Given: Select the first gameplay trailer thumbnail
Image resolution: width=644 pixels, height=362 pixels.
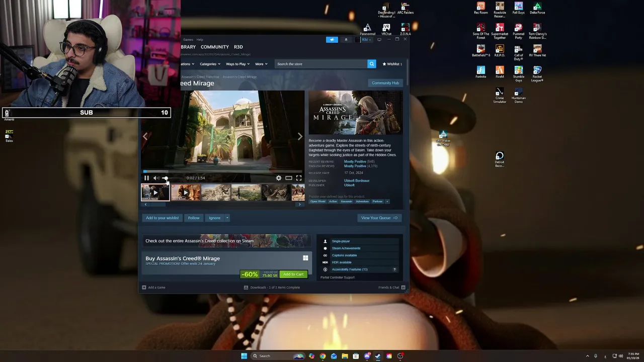Looking at the screenshot, I should [155, 193].
